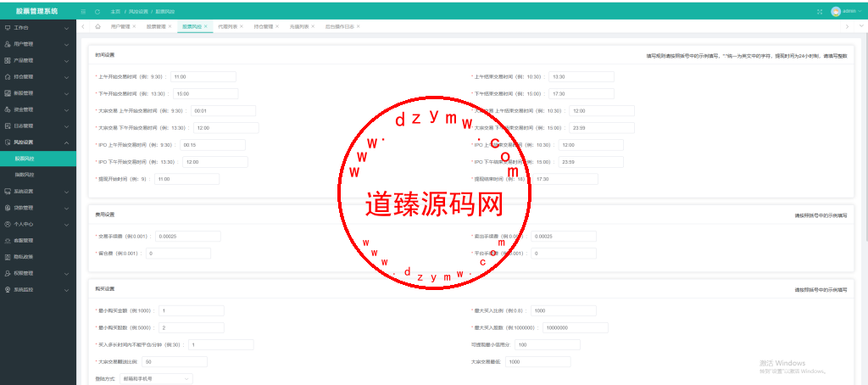The height and width of the screenshot is (385, 868).
Task: Click the 新股管理 icon in sidebar
Action: click(7, 93)
